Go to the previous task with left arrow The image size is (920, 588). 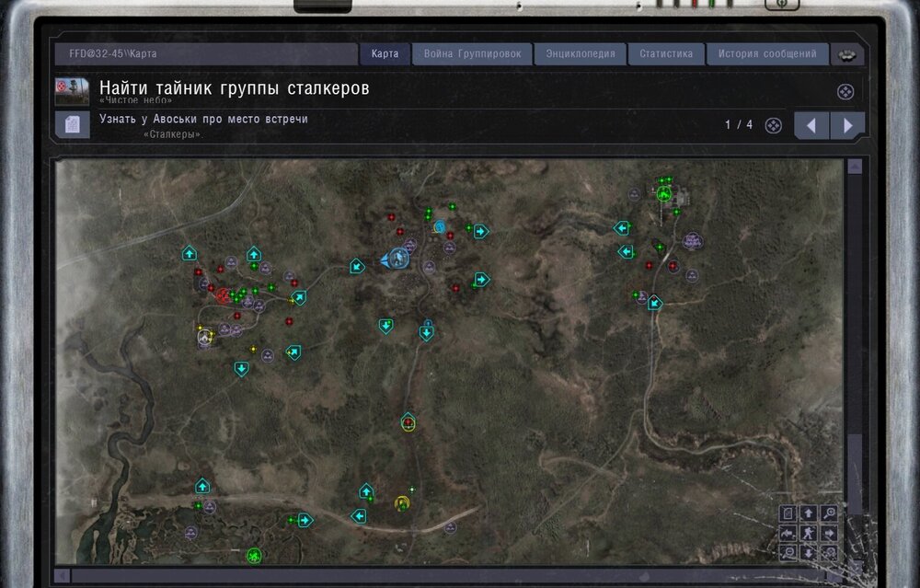pos(811,125)
